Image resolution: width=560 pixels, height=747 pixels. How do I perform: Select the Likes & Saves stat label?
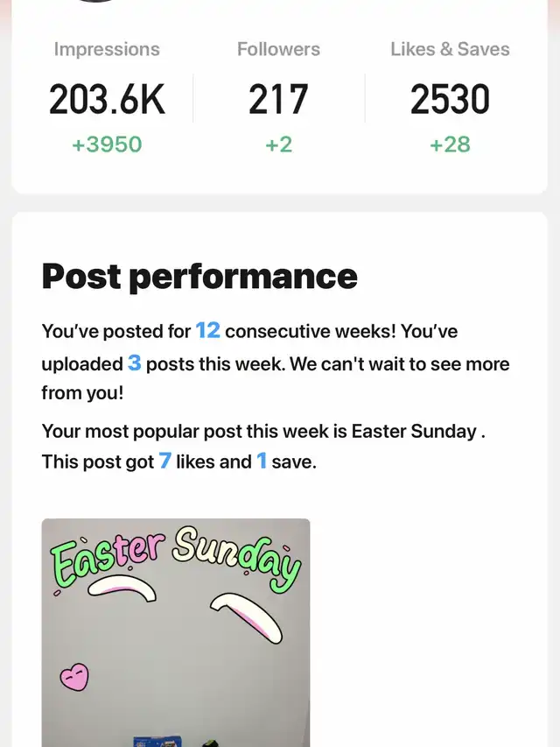point(450,49)
